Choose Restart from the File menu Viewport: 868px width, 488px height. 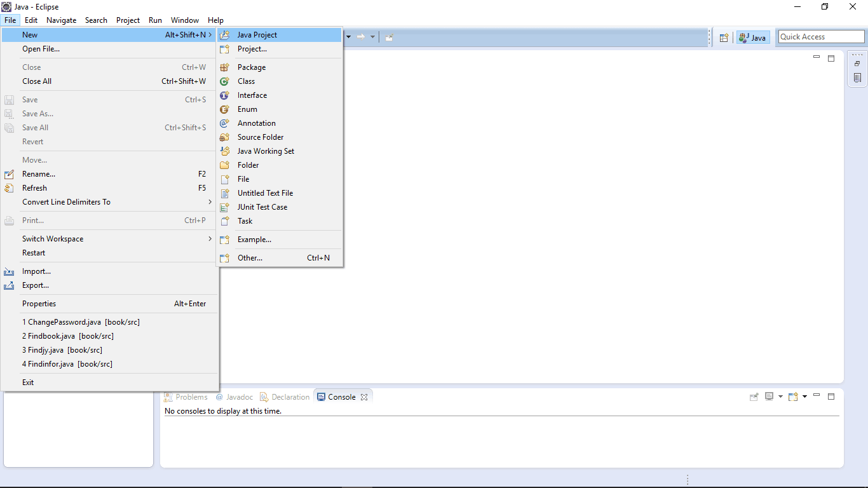tap(110, 253)
